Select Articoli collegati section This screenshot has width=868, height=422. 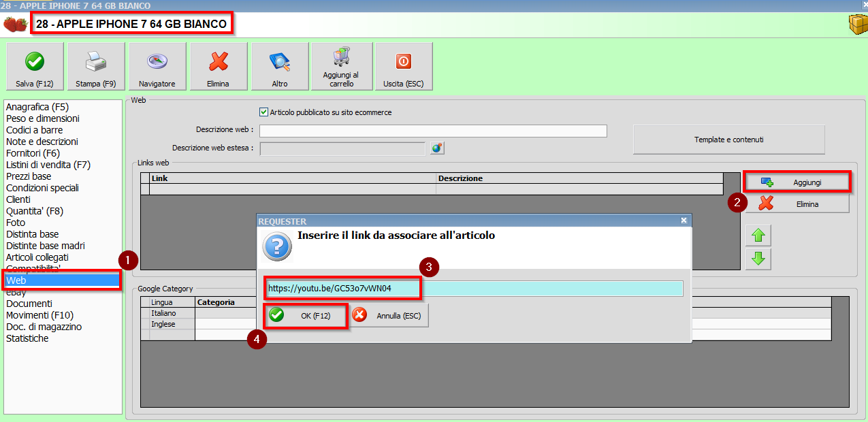pos(37,257)
